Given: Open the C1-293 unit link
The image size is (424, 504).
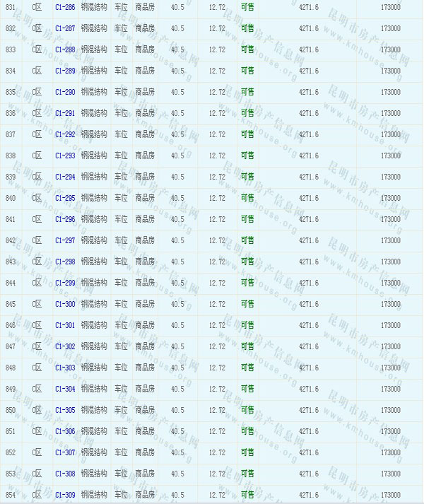Looking at the screenshot, I should [64, 156].
